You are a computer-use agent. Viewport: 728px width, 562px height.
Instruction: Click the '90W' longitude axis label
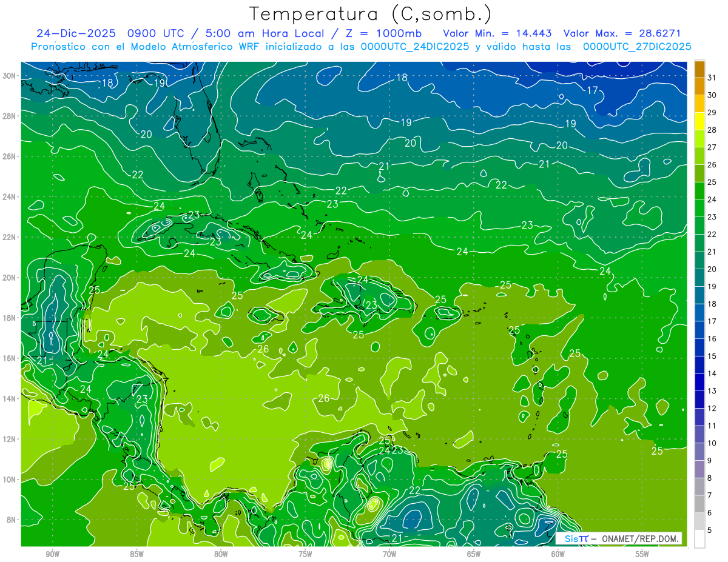[x=52, y=554]
